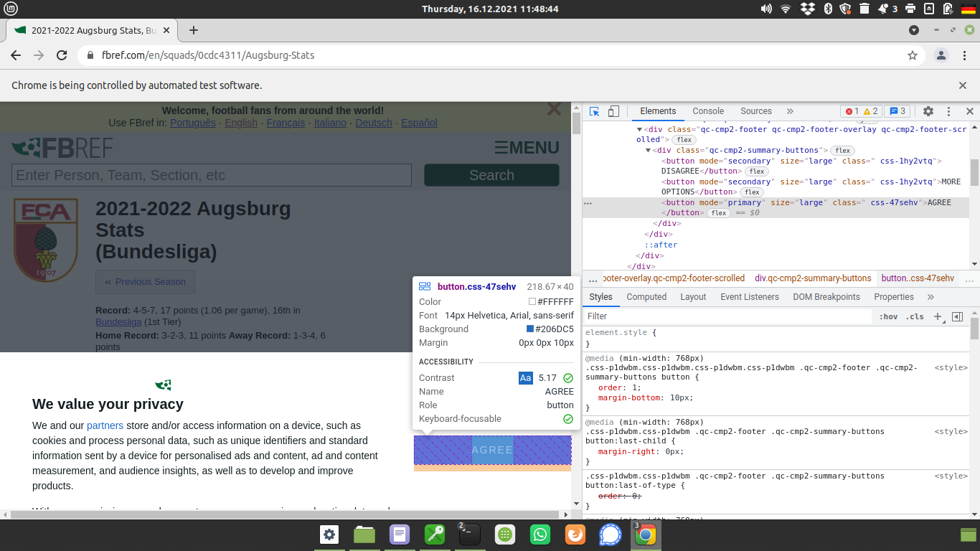Switch FBref language to Français

pyautogui.click(x=286, y=123)
